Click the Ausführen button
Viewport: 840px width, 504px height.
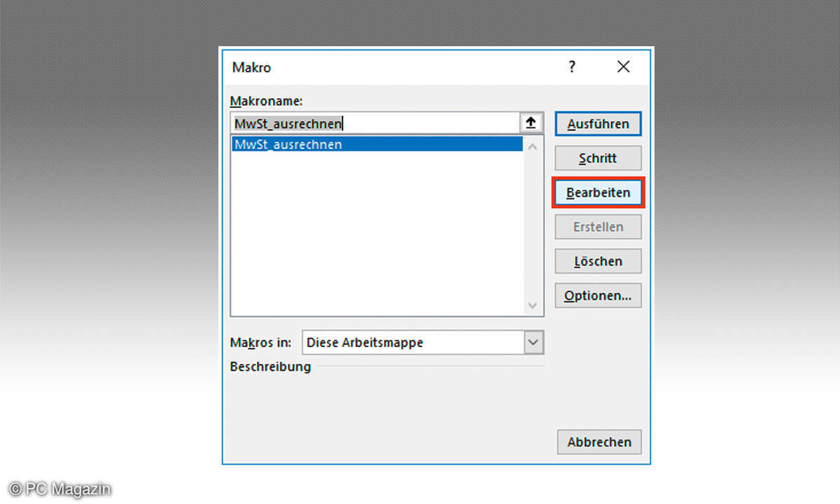(598, 124)
